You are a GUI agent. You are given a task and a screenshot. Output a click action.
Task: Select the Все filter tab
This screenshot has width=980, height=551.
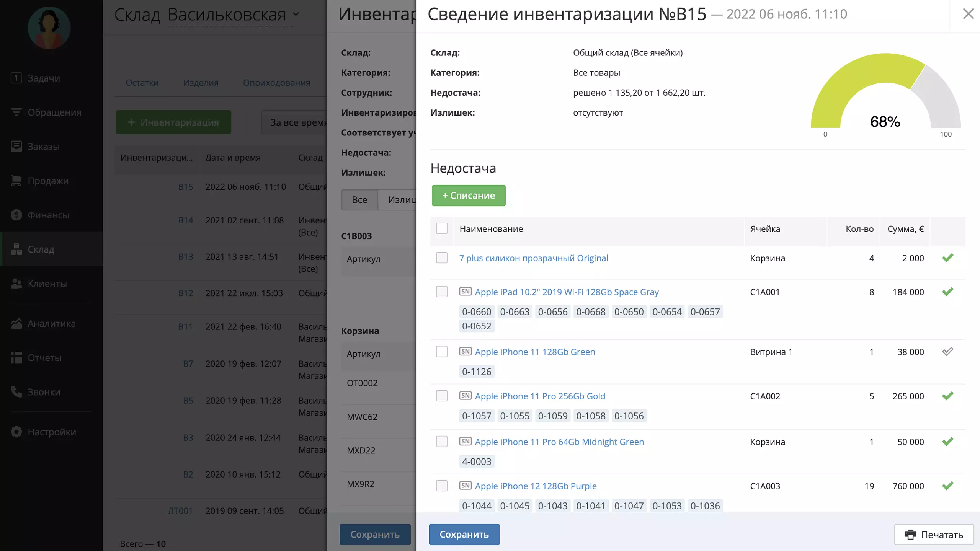(x=359, y=200)
